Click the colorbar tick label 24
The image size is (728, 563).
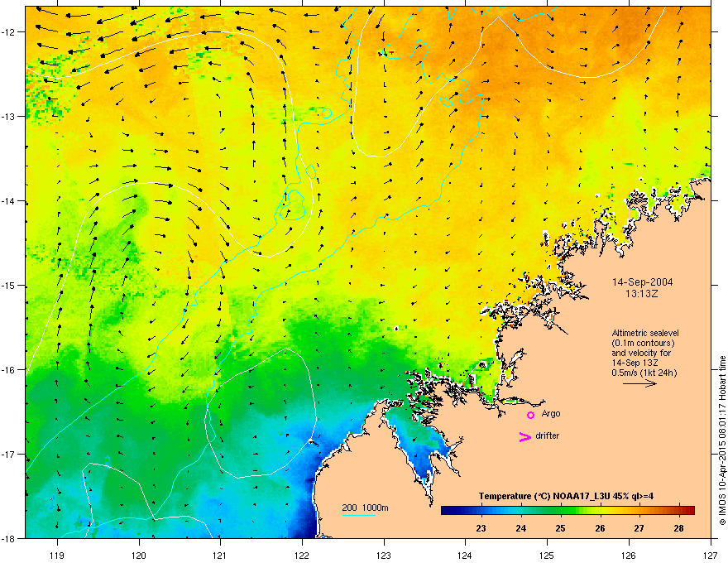[x=520, y=528]
